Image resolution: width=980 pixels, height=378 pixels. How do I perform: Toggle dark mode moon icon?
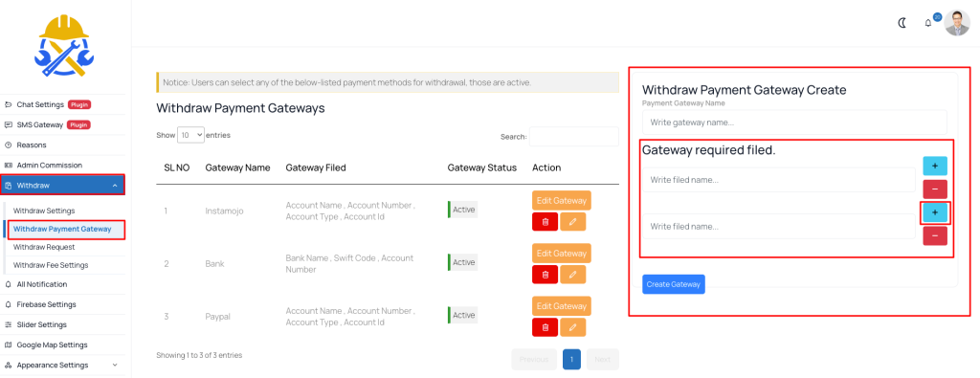pos(902,23)
